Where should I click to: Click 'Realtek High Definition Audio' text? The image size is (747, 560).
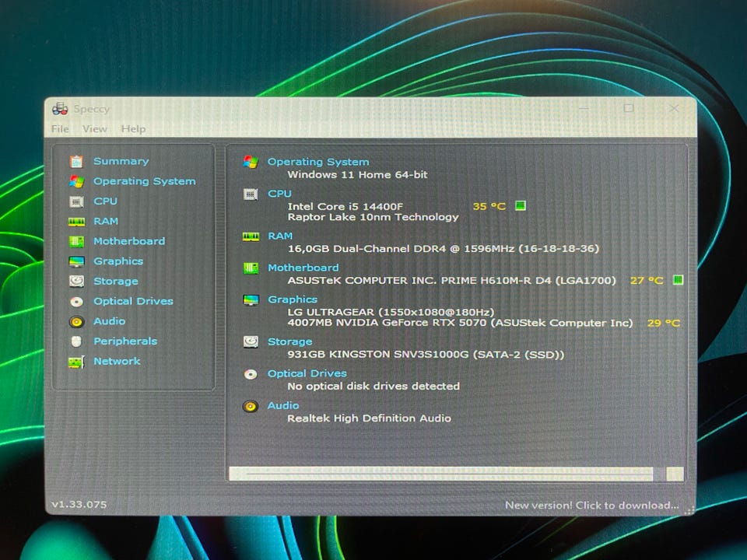tap(369, 418)
